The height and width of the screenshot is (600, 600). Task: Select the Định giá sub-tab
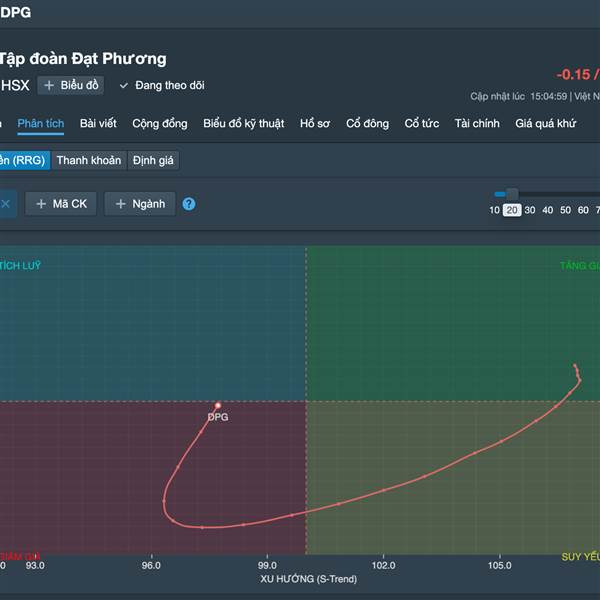(x=153, y=160)
